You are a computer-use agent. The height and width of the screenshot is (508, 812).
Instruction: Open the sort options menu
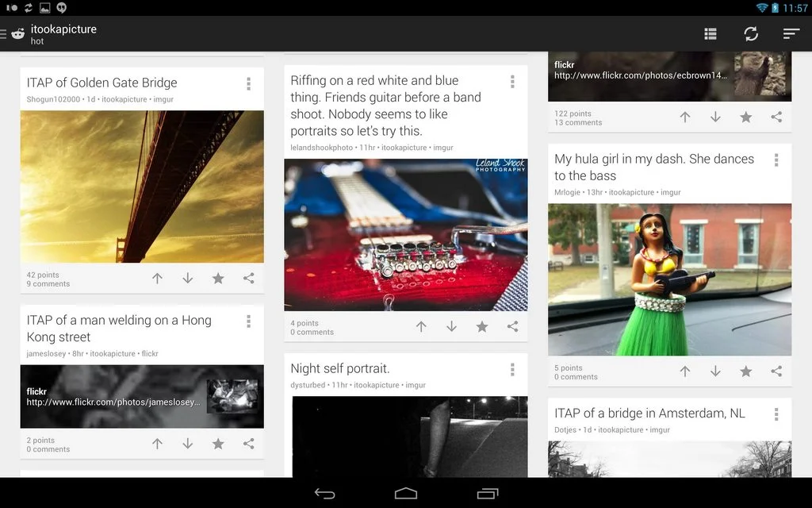[791, 33]
